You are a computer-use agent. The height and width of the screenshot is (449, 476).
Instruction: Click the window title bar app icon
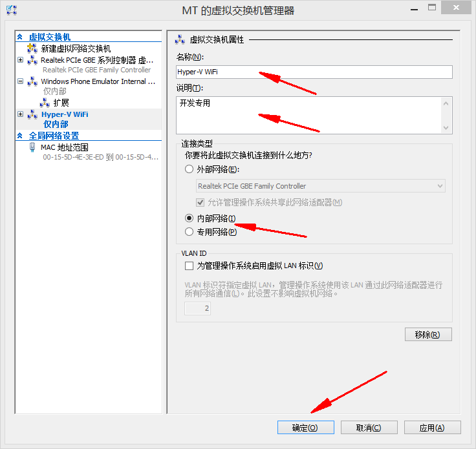click(12, 10)
